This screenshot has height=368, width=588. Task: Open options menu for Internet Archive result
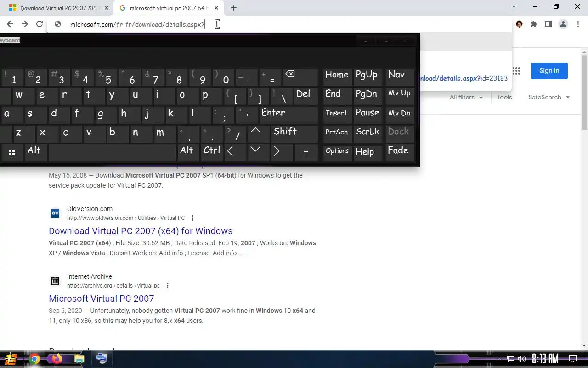click(x=168, y=286)
